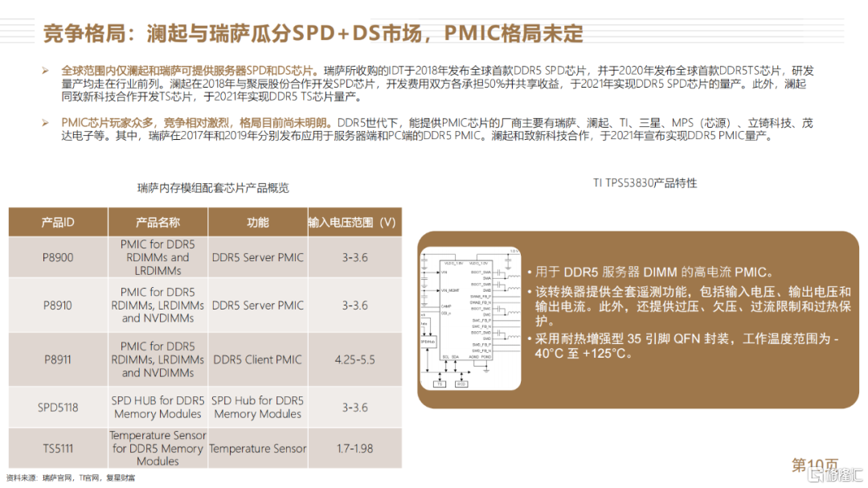Click the "P8900" product ID cell

58,257
